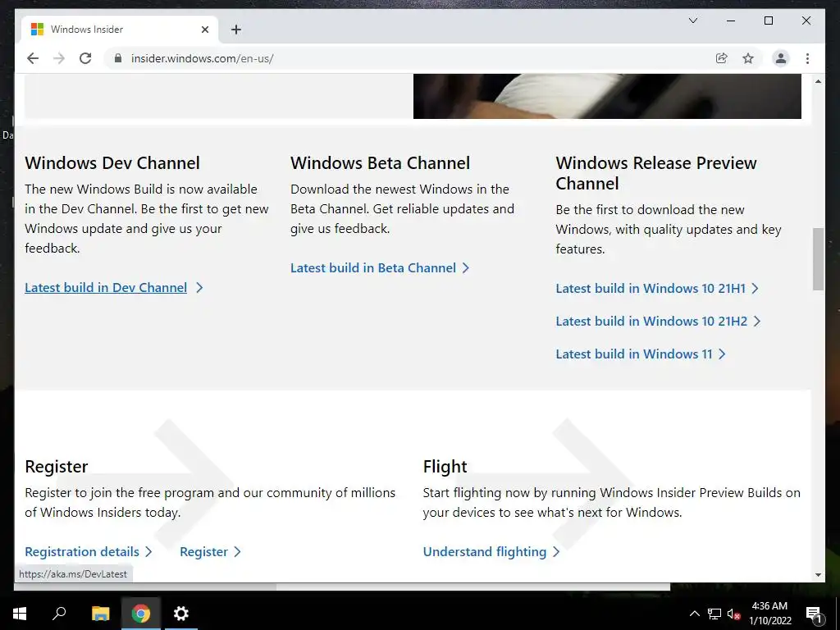Screen dimensions: 840x630
Task: Open a new tab with the plus button
Action: pyautogui.click(x=236, y=30)
